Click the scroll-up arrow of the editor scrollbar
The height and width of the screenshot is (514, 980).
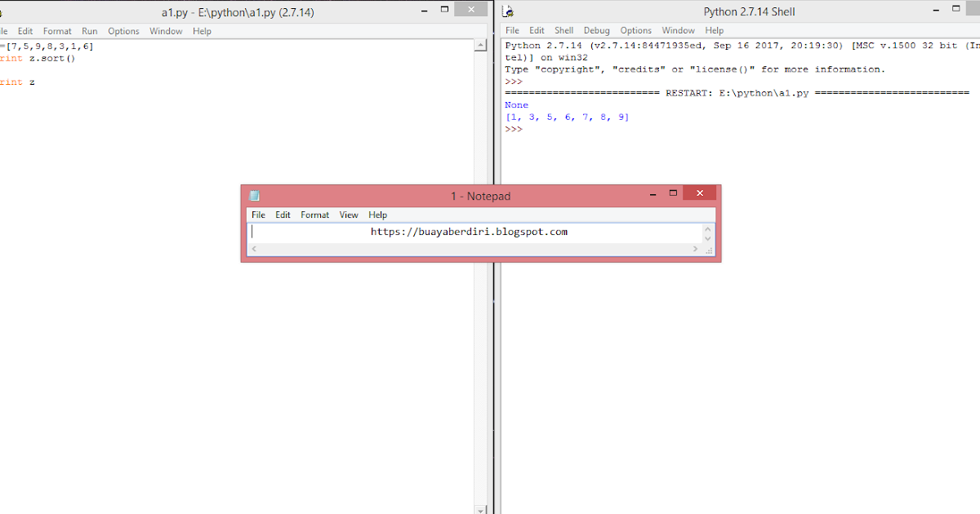tap(479, 43)
